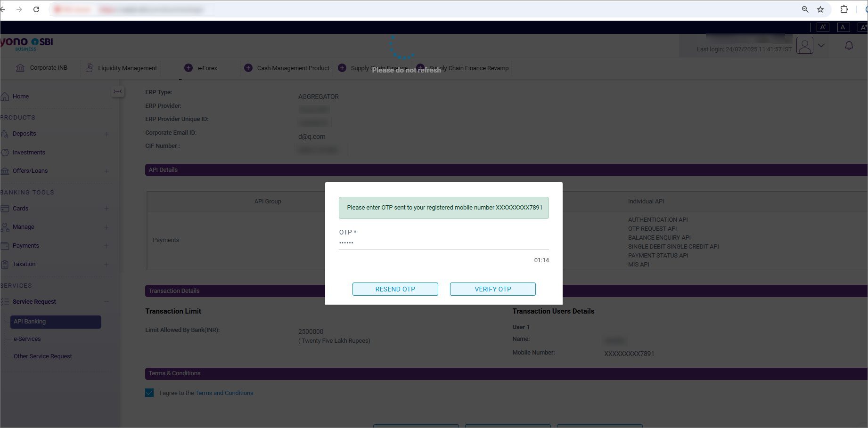Click the Verify OTP button

tap(492, 289)
